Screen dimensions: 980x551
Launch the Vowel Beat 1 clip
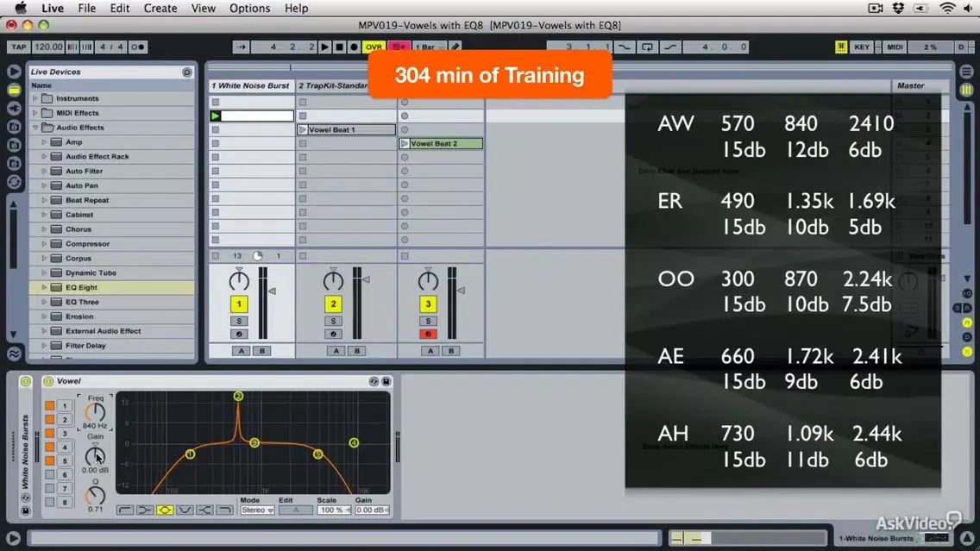pyautogui.click(x=303, y=129)
